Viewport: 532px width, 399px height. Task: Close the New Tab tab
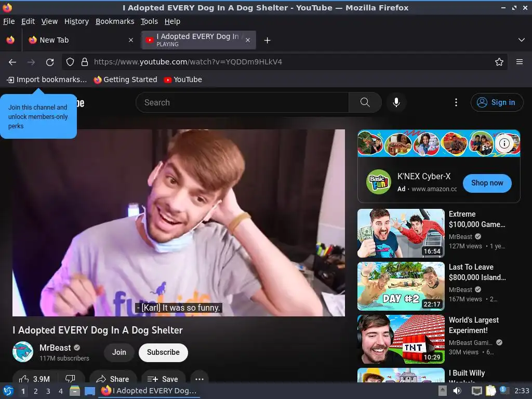[130, 40]
